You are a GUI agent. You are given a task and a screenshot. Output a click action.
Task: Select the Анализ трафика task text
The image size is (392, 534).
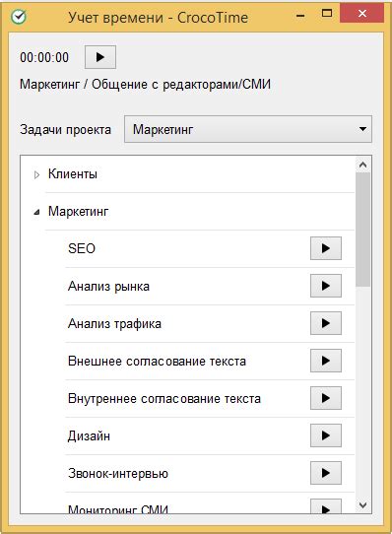coord(115,323)
